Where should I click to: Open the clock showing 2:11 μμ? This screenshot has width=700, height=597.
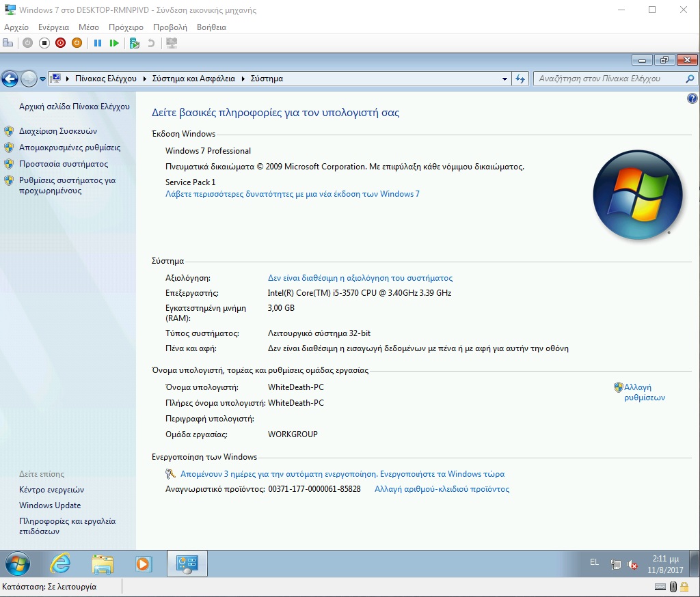coord(665,564)
